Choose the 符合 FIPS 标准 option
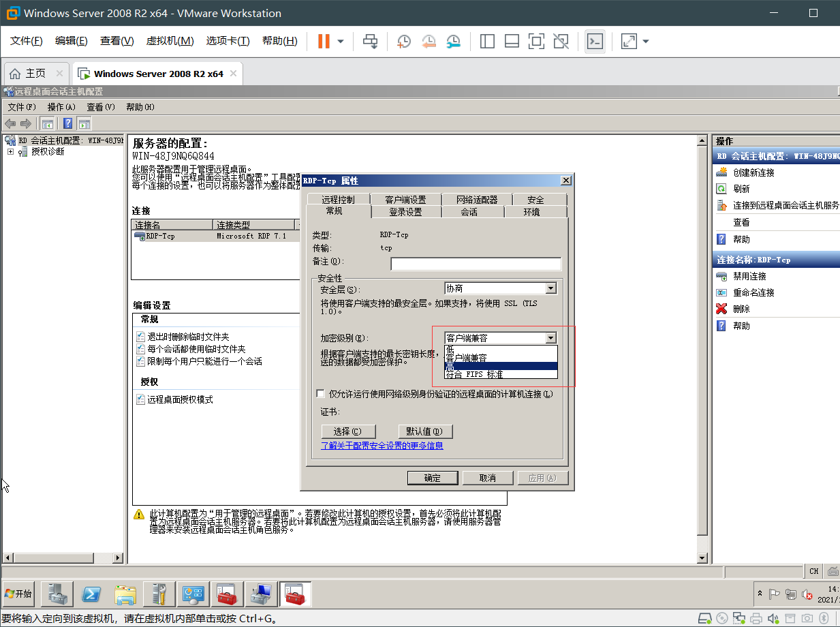The height and width of the screenshot is (627, 840). (501, 374)
